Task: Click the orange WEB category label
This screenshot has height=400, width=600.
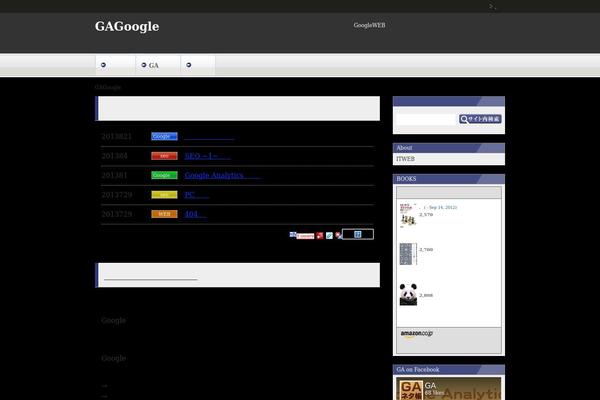Action: click(x=164, y=214)
